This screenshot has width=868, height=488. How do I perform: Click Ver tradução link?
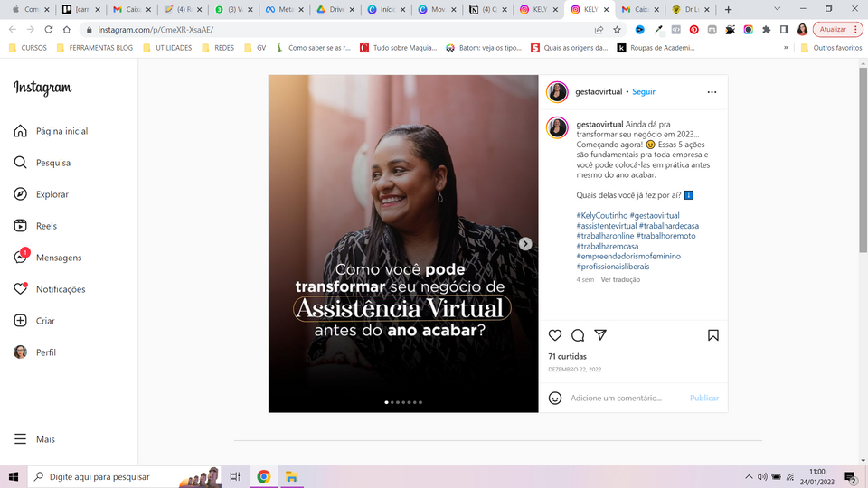click(x=620, y=279)
